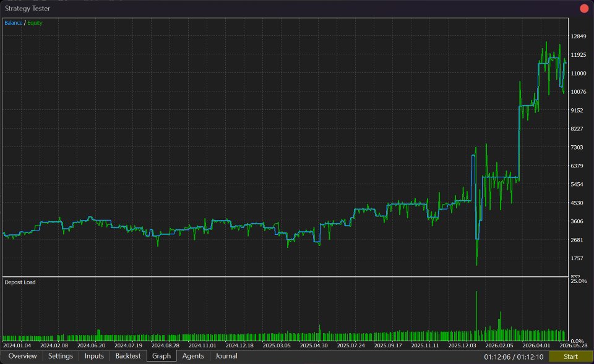This screenshot has width=594, height=364.
Task: Click the 9152 axis value
Action: click(x=577, y=111)
